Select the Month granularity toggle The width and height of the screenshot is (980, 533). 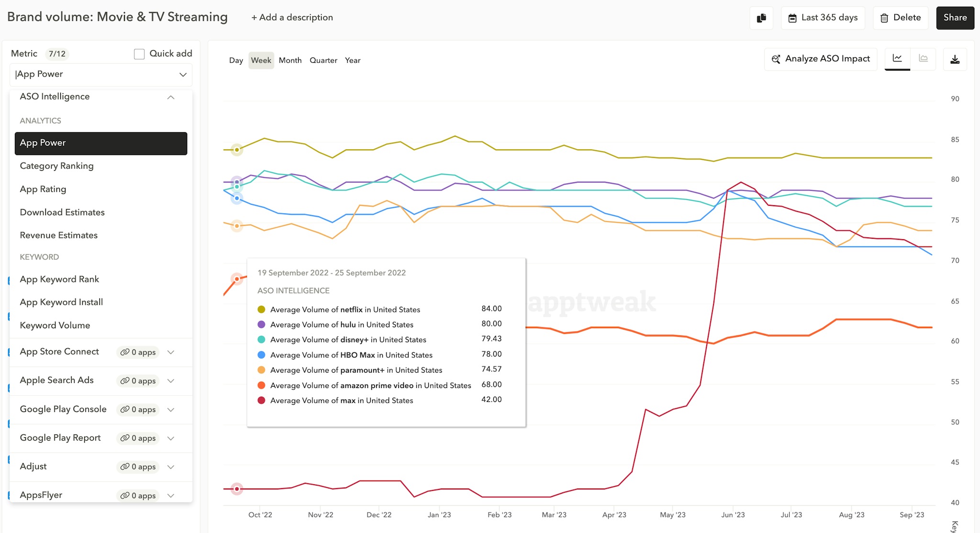(x=290, y=60)
